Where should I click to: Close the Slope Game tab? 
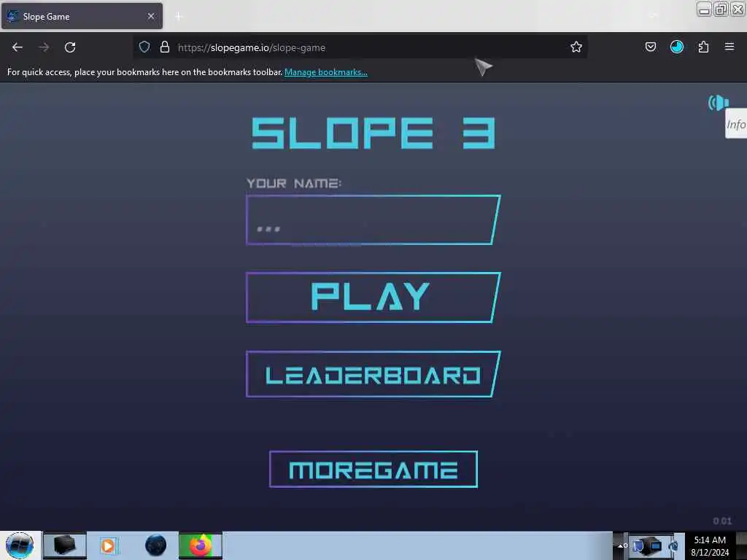point(151,16)
